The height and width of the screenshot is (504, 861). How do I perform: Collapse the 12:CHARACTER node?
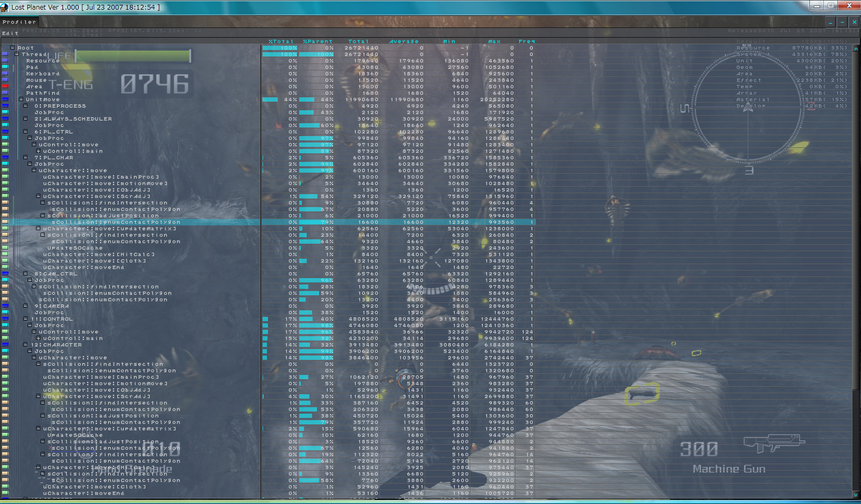click(x=25, y=344)
